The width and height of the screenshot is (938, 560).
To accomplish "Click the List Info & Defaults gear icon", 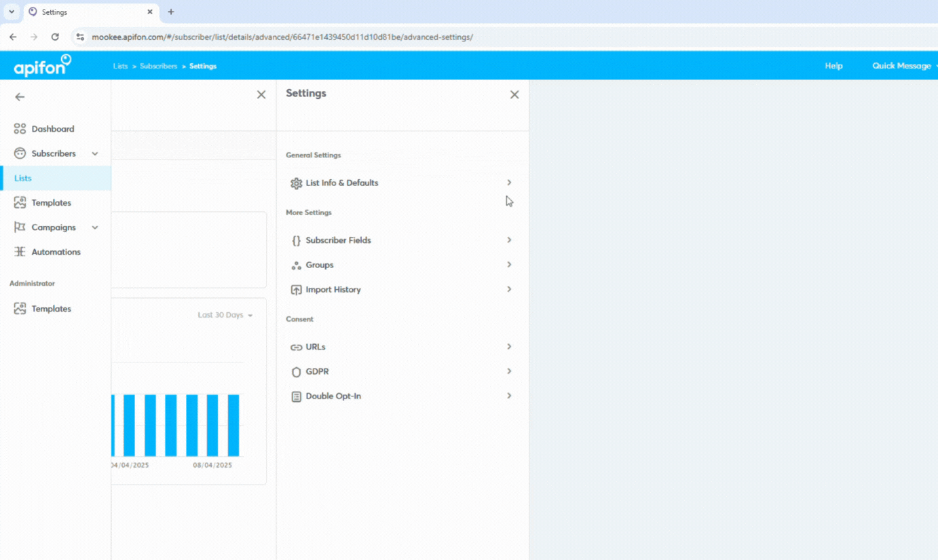I will [296, 183].
